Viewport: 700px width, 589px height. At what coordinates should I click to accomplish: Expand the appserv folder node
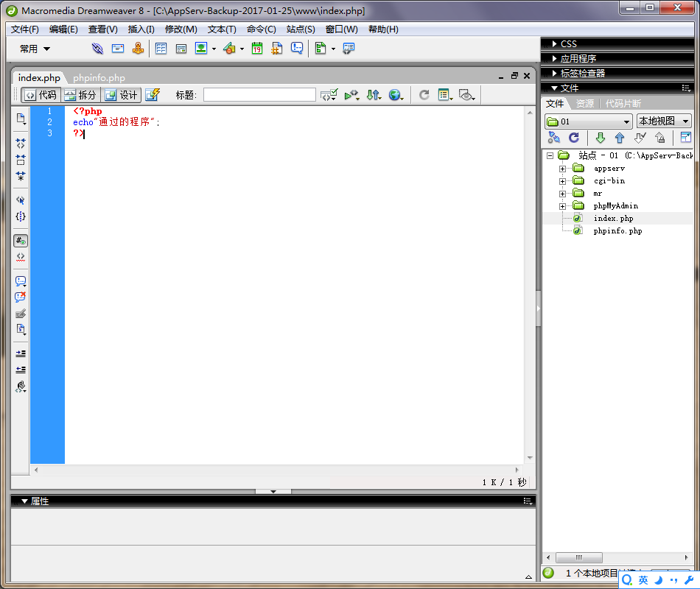point(562,169)
